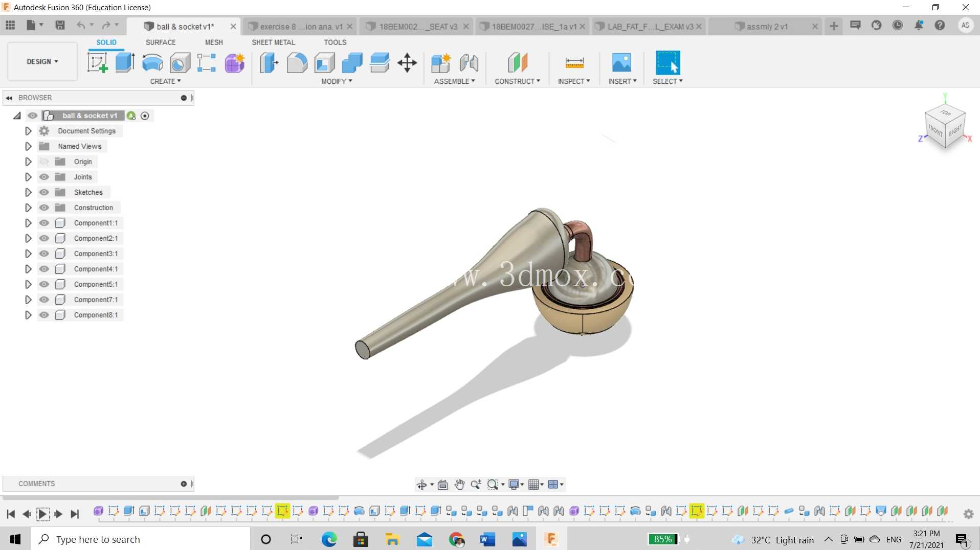Switch to the MESH tab
The height and width of the screenshot is (550, 980).
click(x=214, y=42)
